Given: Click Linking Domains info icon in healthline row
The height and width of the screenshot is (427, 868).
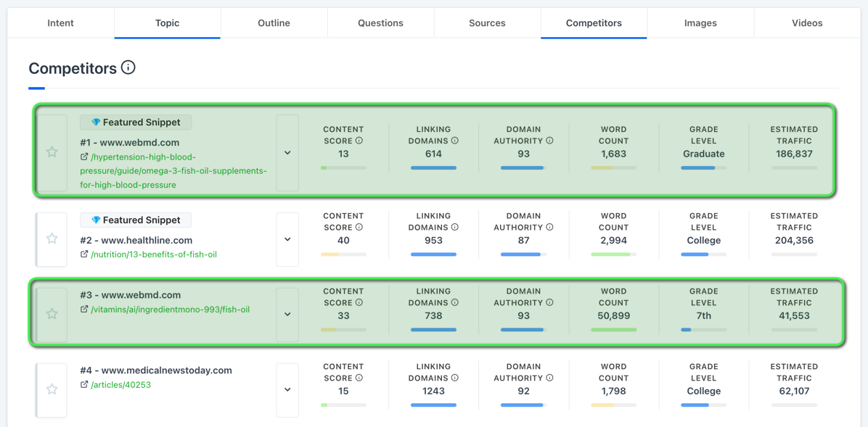Looking at the screenshot, I should pos(455,228).
